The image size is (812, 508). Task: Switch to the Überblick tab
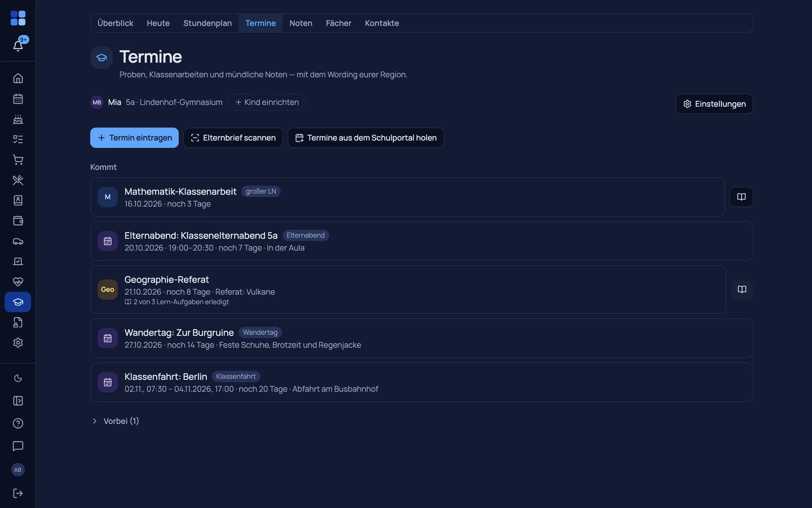pyautogui.click(x=115, y=23)
